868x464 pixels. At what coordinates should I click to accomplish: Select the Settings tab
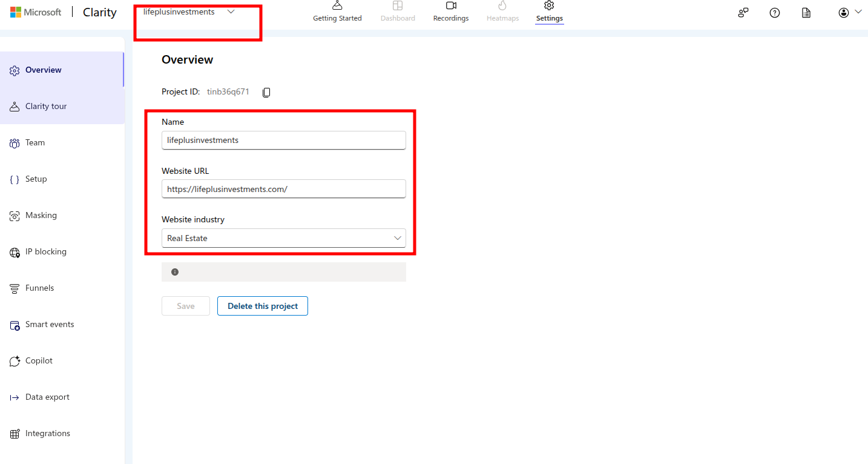tap(549, 12)
